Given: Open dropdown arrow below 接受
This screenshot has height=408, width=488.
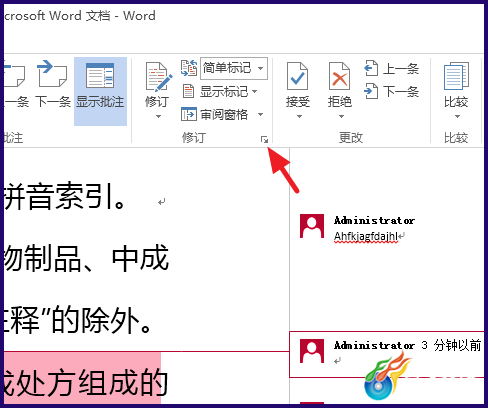Looking at the screenshot, I should [299, 116].
